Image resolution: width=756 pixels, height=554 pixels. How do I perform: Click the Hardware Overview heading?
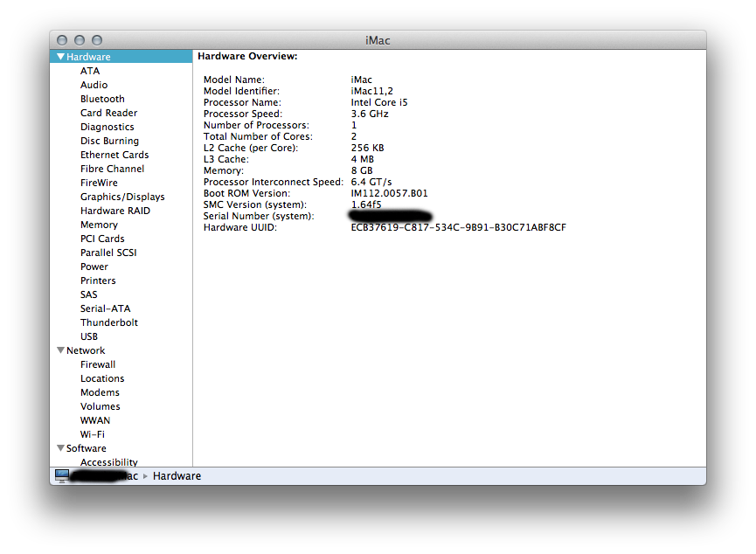[247, 57]
